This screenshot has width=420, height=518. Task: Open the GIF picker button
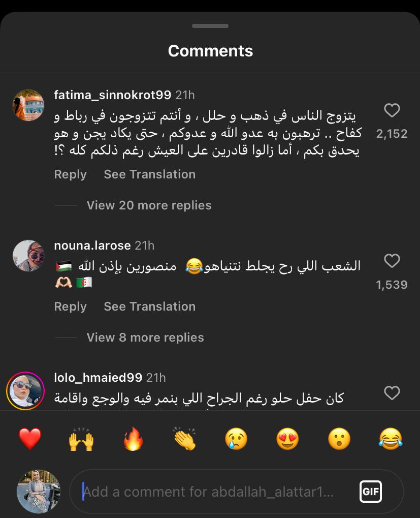coord(371,492)
